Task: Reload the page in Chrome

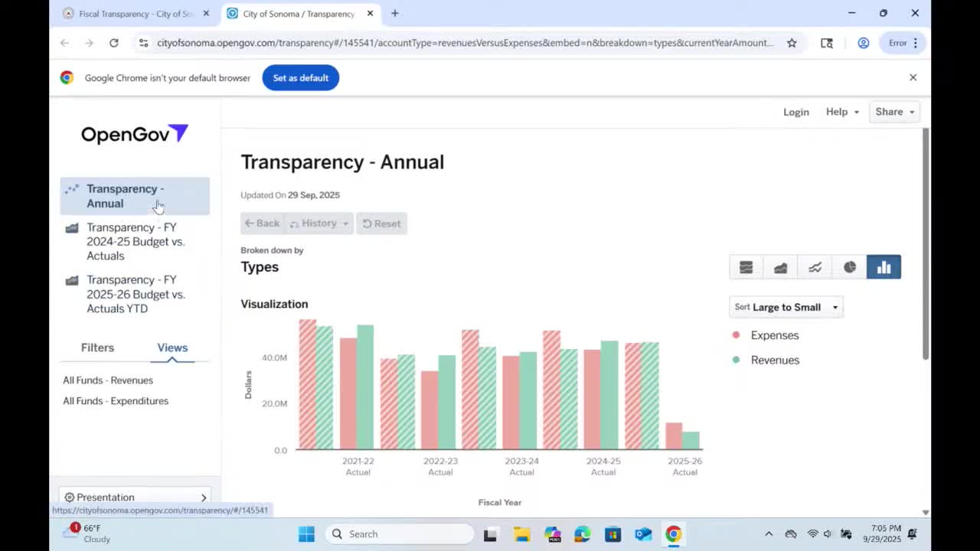Action: coord(114,43)
